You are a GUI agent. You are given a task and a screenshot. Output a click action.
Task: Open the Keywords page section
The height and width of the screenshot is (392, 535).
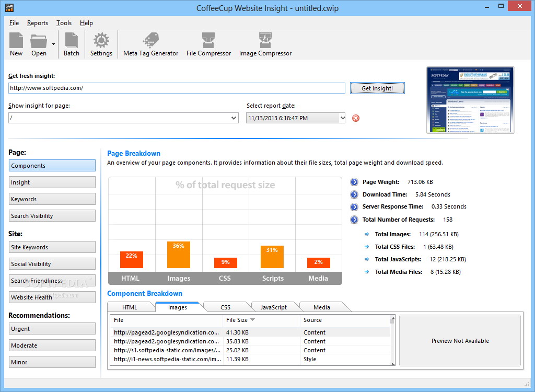pyautogui.click(x=52, y=199)
